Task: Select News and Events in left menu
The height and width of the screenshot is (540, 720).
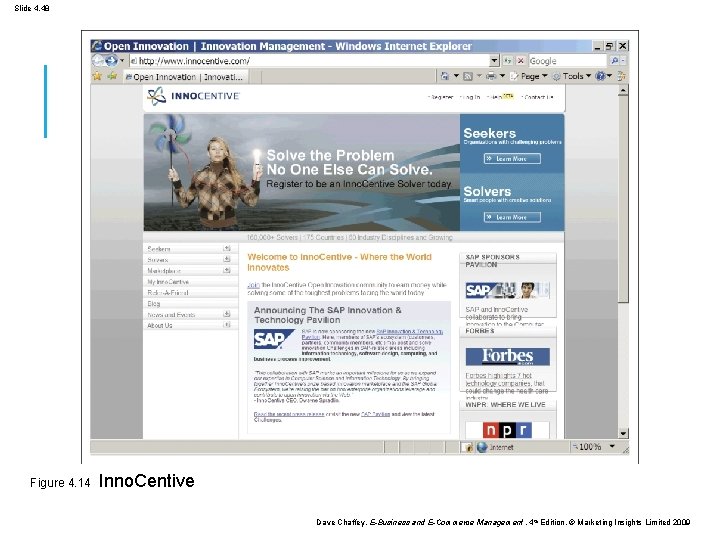Action: point(171,315)
